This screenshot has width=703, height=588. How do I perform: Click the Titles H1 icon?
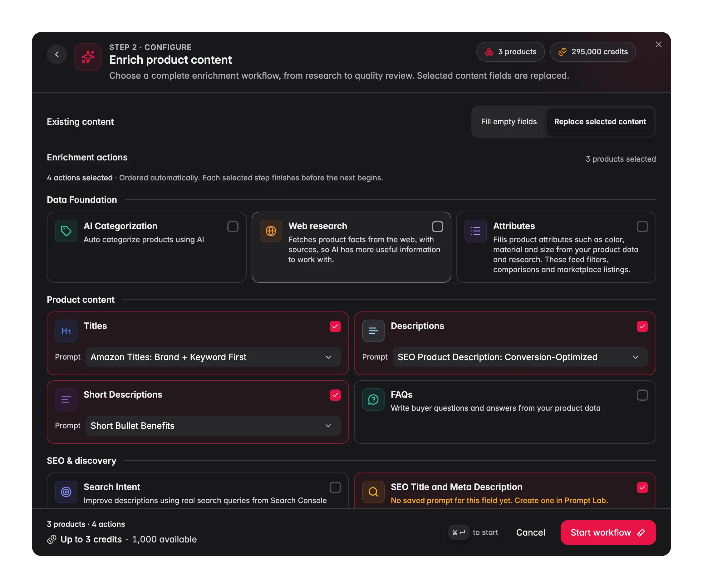pyautogui.click(x=66, y=331)
